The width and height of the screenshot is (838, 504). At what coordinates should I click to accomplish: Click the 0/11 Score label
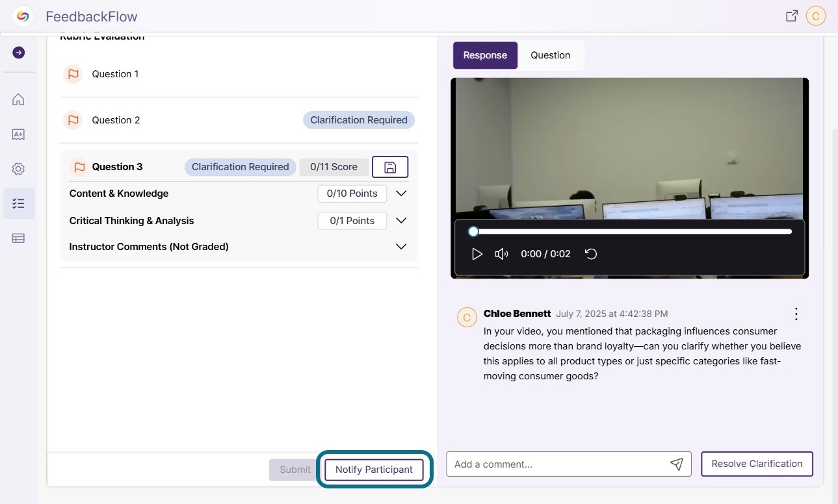(x=334, y=167)
